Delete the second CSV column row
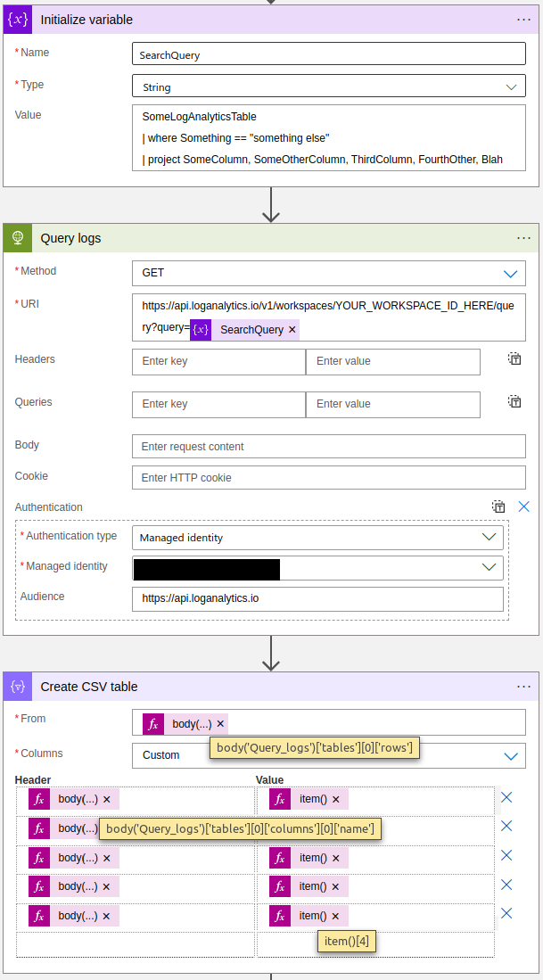Screen dimensions: 543x980 click(x=506, y=826)
